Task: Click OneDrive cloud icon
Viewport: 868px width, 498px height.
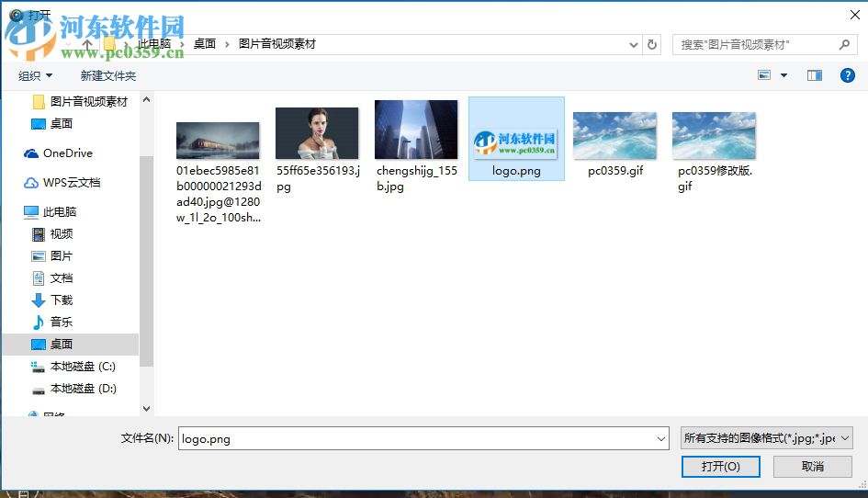Action: 31,153
